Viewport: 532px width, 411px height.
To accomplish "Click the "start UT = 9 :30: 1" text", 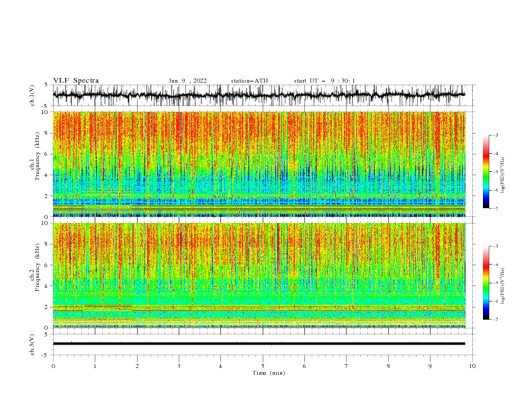I will pyautogui.click(x=324, y=81).
